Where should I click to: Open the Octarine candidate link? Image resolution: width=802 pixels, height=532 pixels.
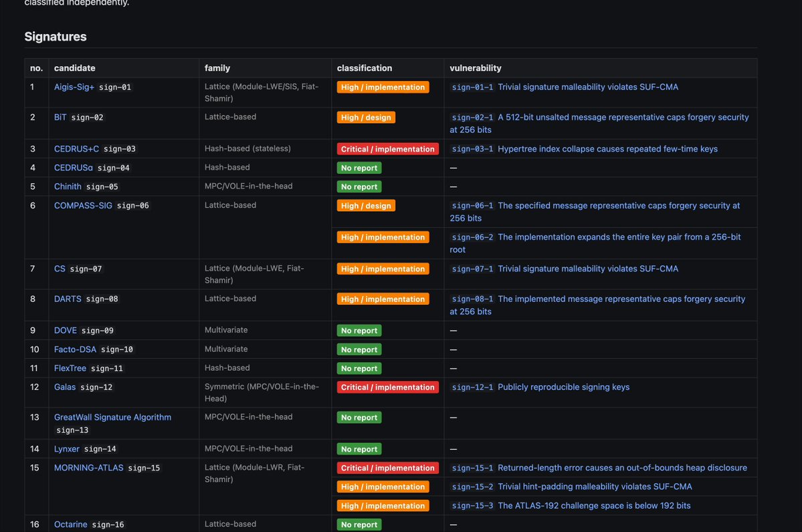71,525
